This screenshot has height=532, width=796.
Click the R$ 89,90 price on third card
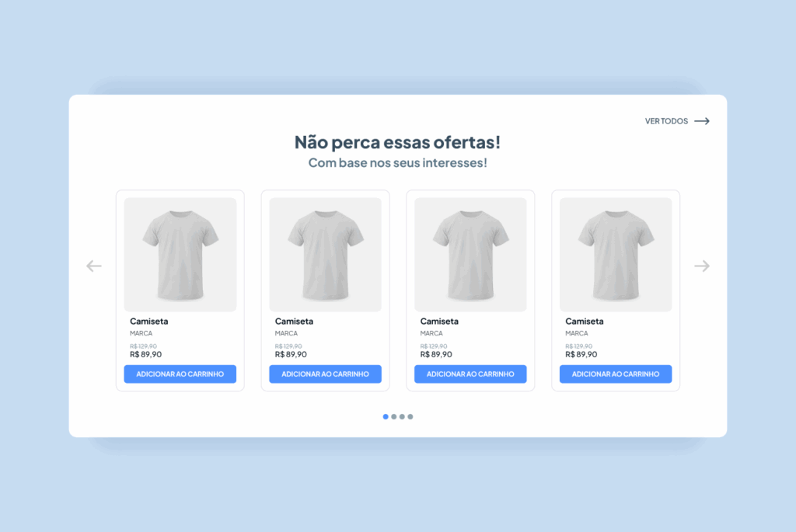436,354
